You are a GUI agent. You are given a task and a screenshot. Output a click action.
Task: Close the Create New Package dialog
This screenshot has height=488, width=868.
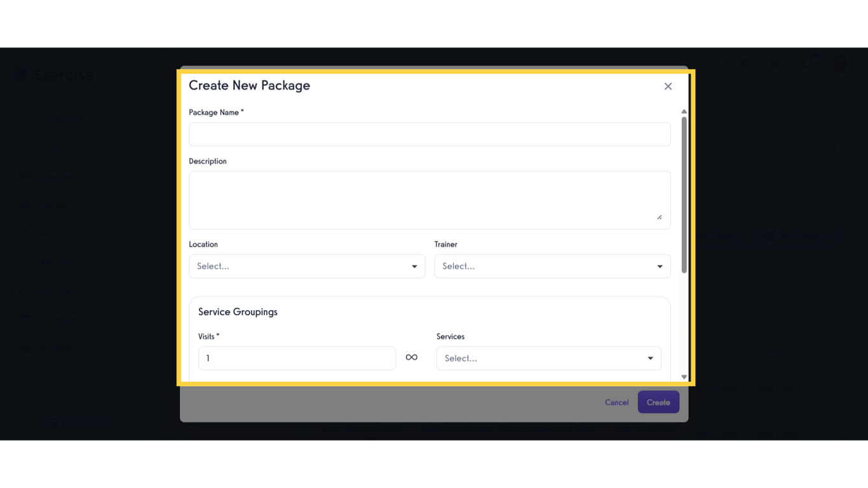point(668,86)
